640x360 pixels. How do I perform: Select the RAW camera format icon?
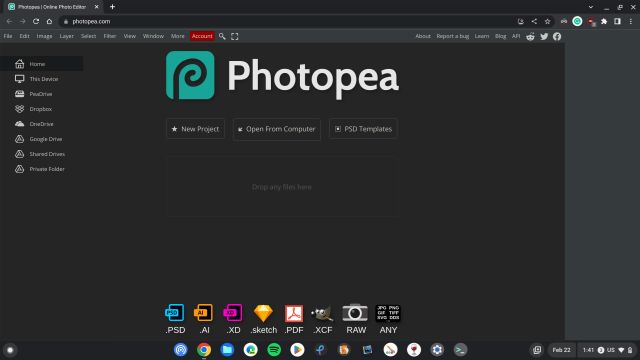(x=356, y=319)
